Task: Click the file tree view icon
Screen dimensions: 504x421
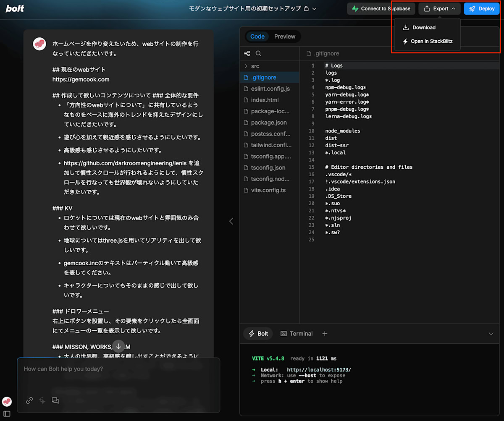Action: pos(247,53)
